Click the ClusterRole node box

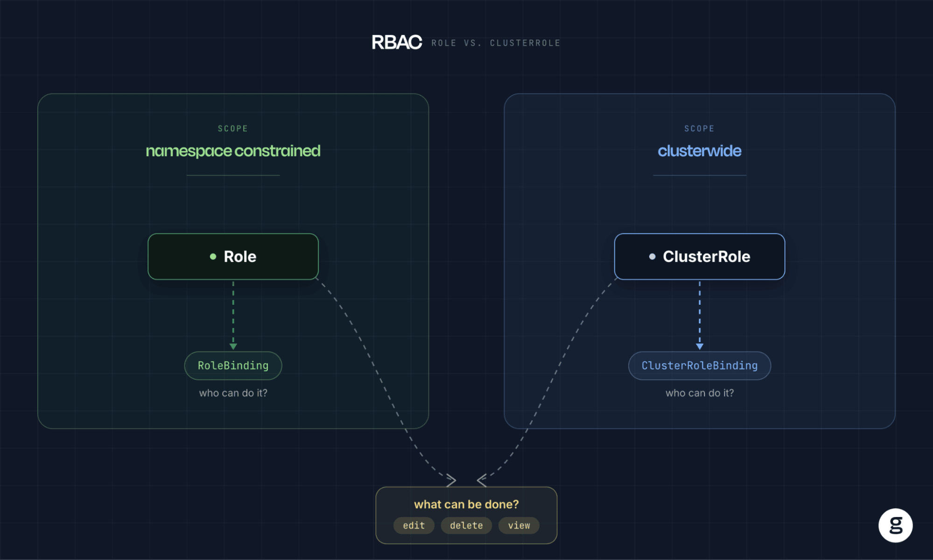point(700,257)
